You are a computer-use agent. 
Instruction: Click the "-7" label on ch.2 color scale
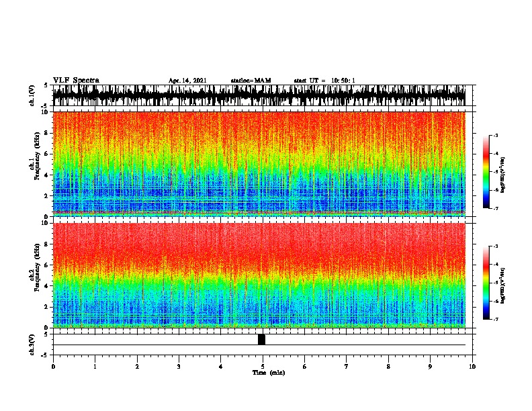pos(495,320)
